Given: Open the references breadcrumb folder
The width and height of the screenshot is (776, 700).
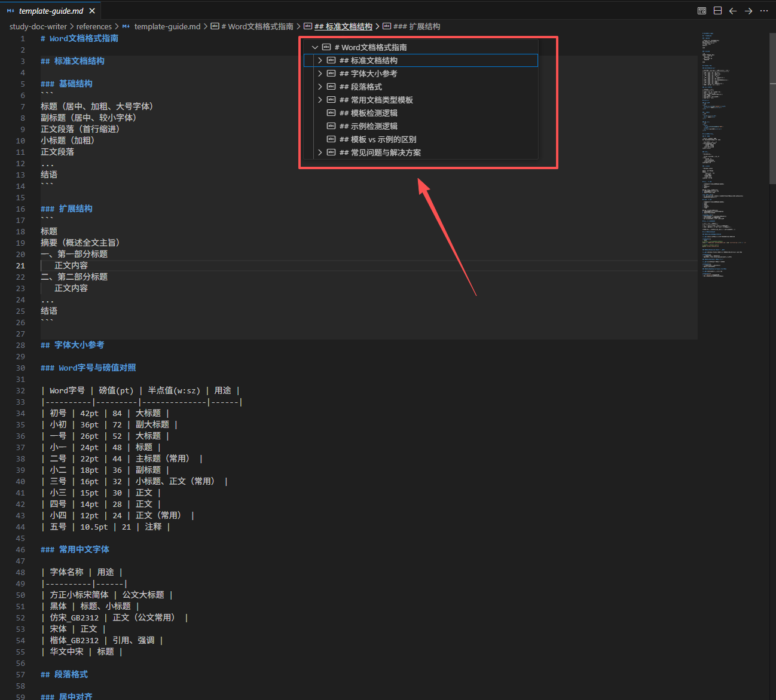Looking at the screenshot, I should (94, 26).
